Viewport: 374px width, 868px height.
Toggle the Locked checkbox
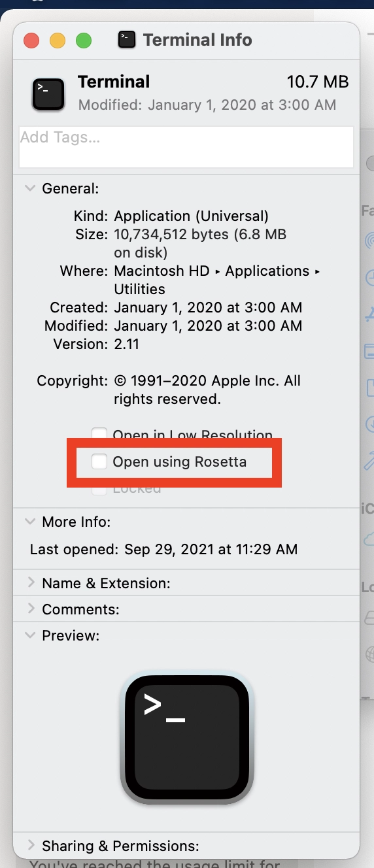(x=99, y=488)
